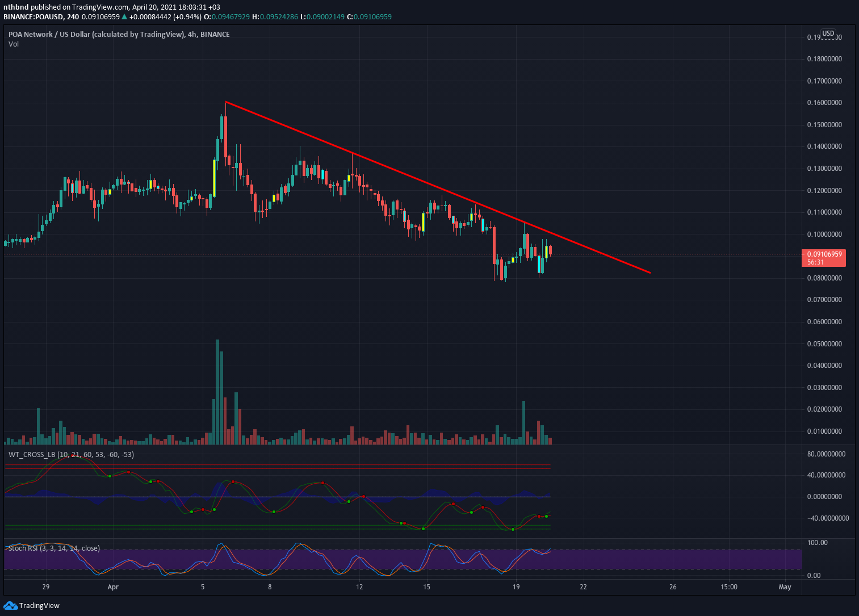Click the 0.08000000 price axis label
Screen dimensions: 859x616
click(824, 278)
